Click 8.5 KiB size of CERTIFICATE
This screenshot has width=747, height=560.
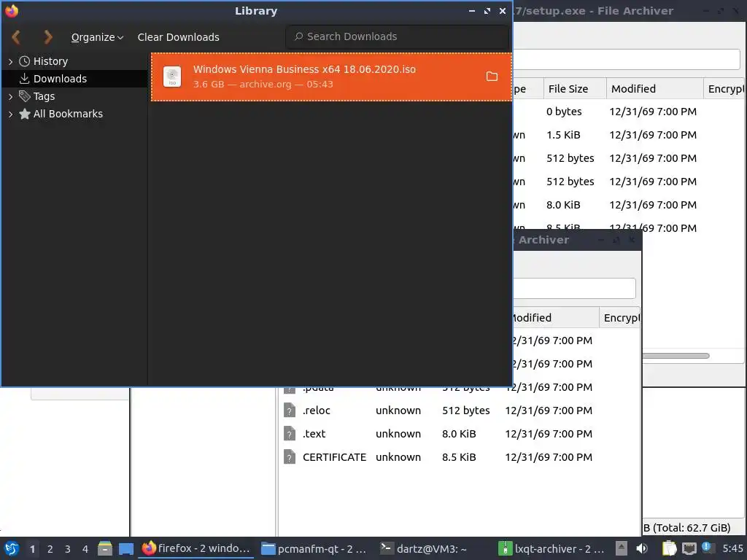(459, 457)
